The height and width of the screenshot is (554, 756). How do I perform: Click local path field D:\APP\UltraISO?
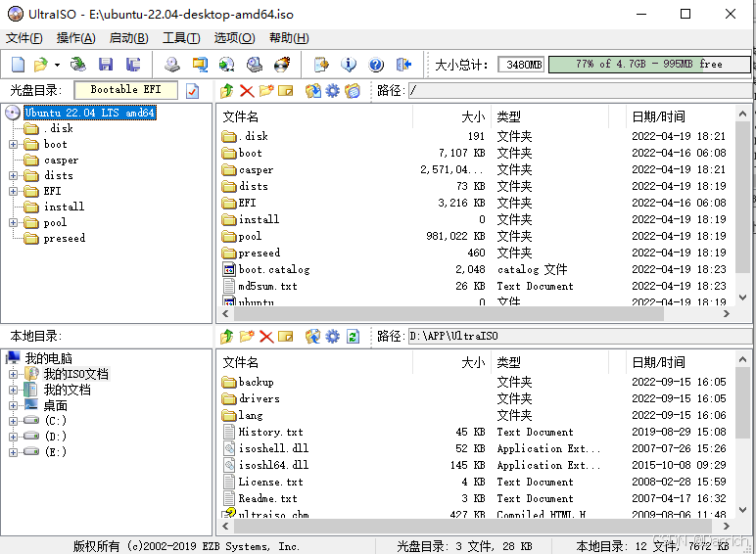[580, 337]
